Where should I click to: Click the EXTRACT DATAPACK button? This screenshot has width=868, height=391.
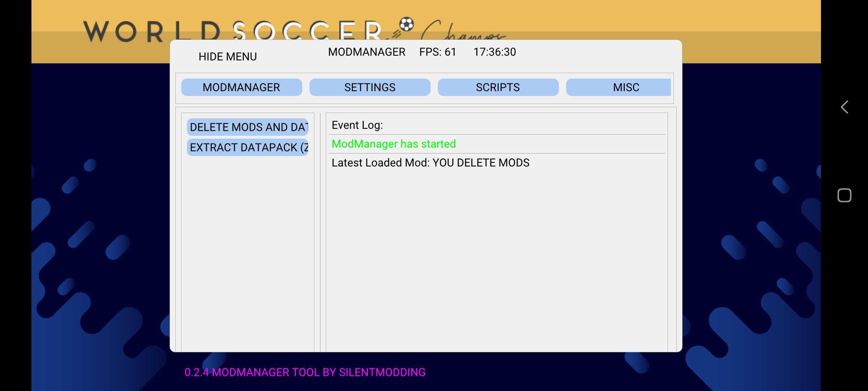248,147
